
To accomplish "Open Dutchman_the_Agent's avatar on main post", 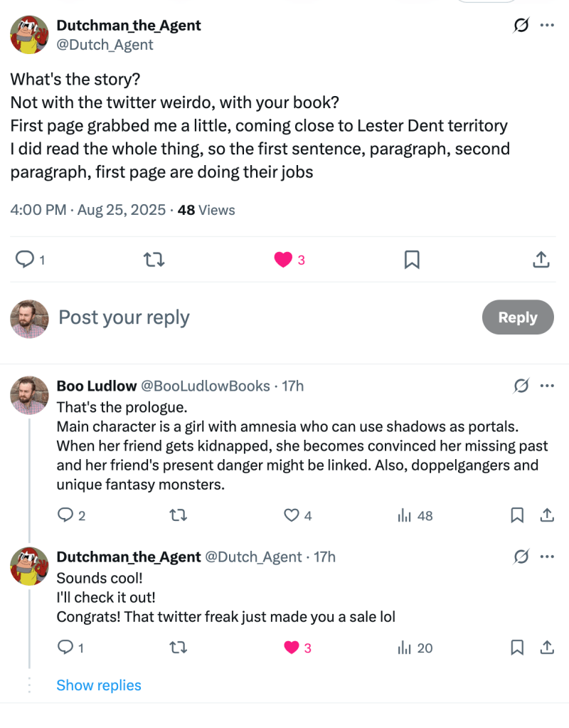I will pos(29,33).
